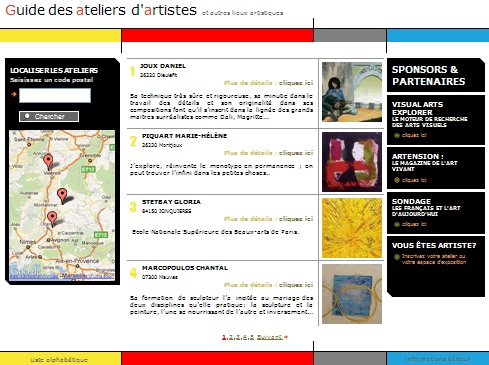Click bullet icon beside Artension link
This screenshot has height=365, width=489.
pos(397,180)
